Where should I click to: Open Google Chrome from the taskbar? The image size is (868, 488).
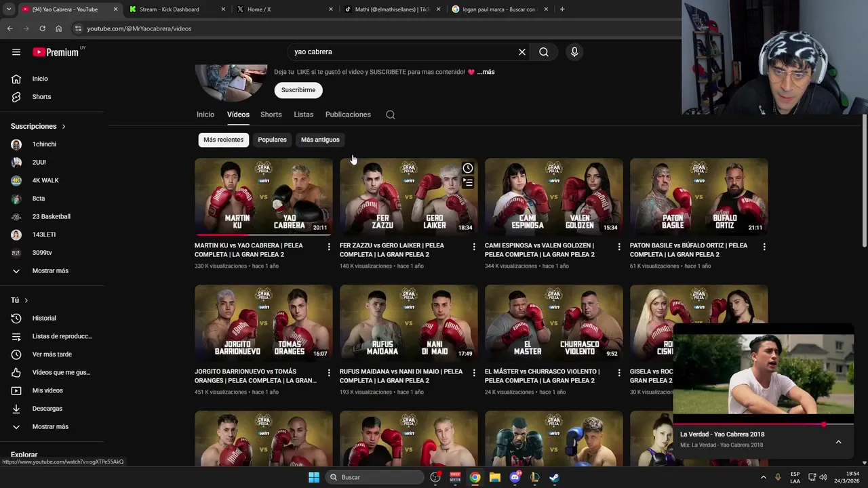475,477
